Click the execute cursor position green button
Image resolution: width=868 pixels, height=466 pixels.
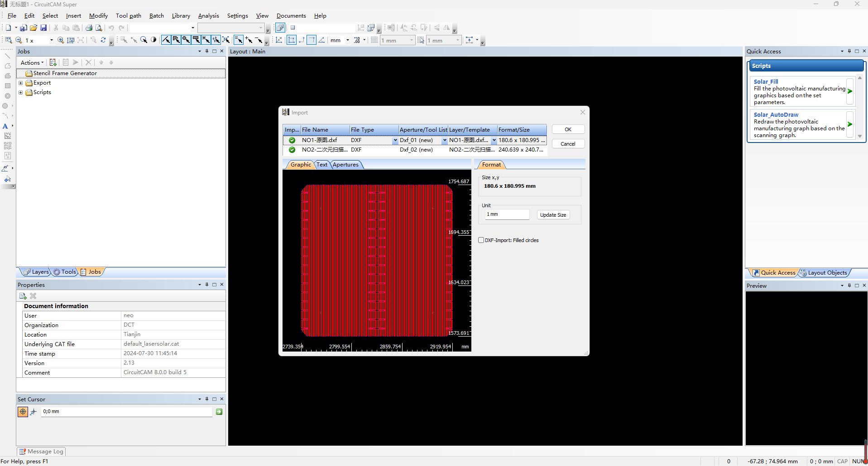click(x=219, y=412)
